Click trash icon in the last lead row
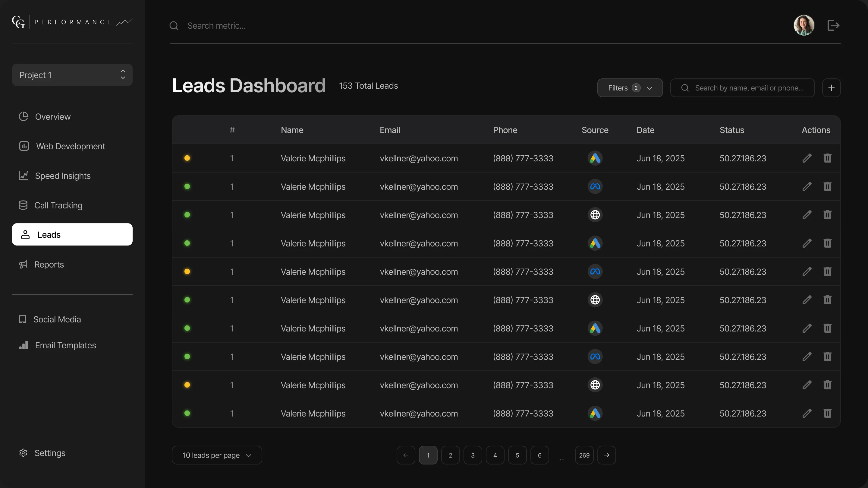The width and height of the screenshot is (868, 488). click(x=828, y=413)
